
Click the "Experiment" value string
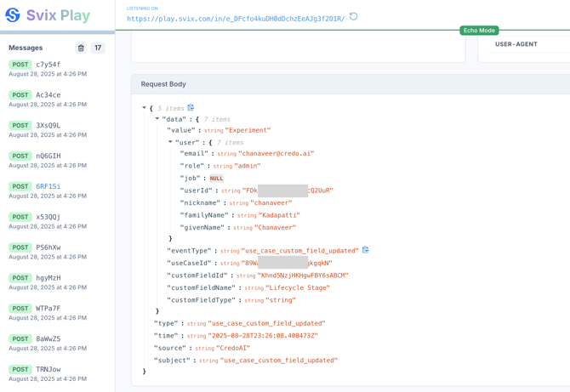(248, 130)
